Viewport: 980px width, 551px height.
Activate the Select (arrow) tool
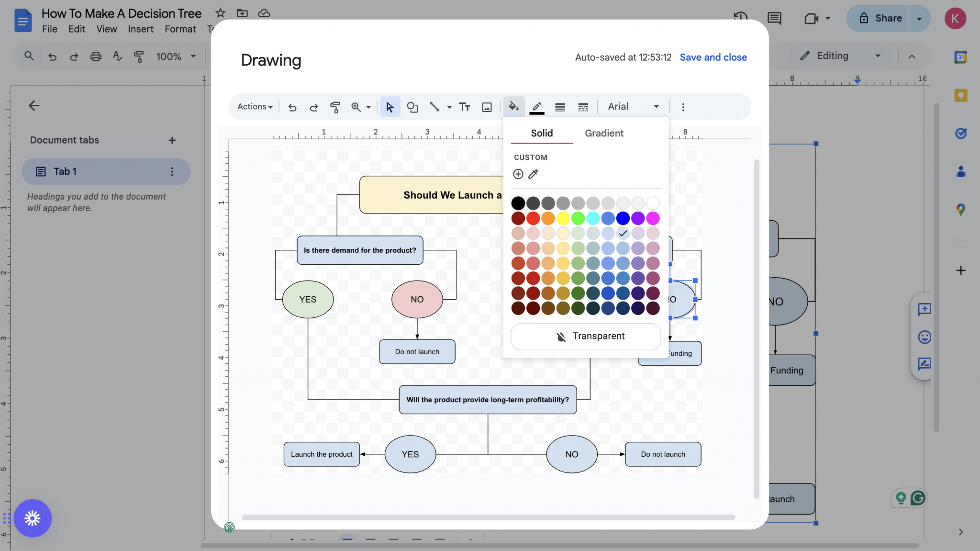390,107
